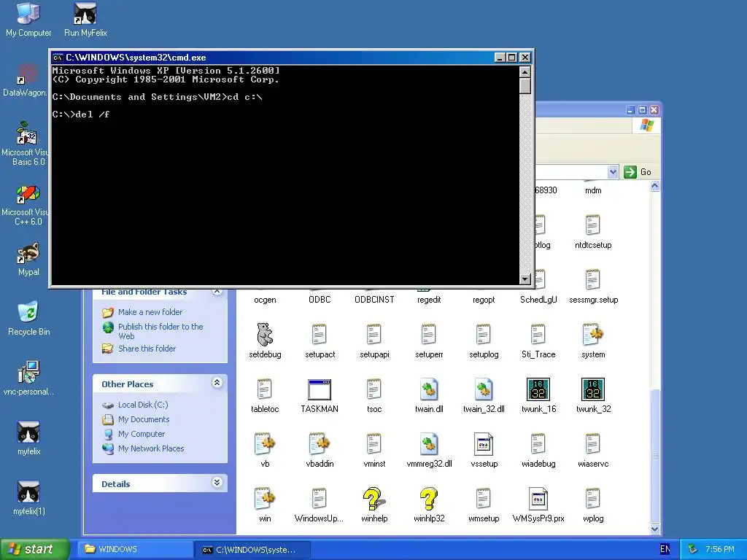Click Share this folder

click(x=147, y=349)
